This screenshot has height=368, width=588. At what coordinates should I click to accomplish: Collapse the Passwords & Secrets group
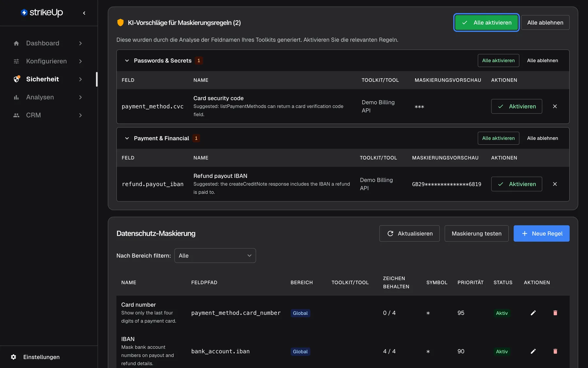(x=127, y=61)
